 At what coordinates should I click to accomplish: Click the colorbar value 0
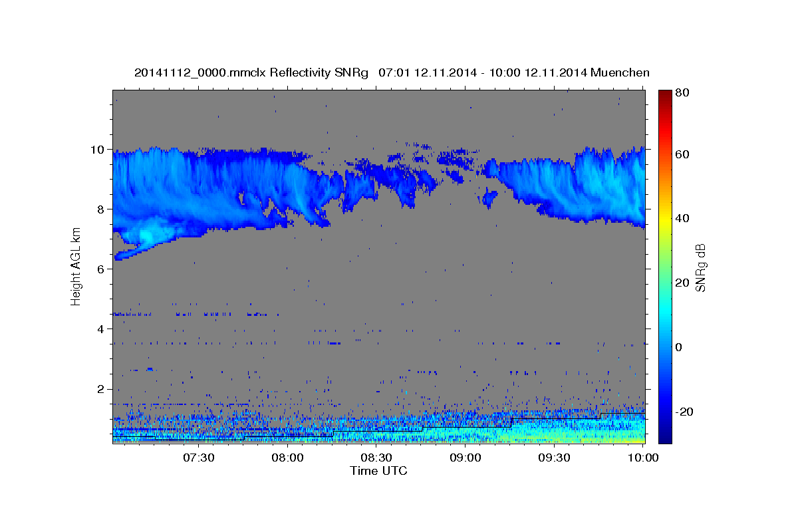pyautogui.click(x=679, y=347)
